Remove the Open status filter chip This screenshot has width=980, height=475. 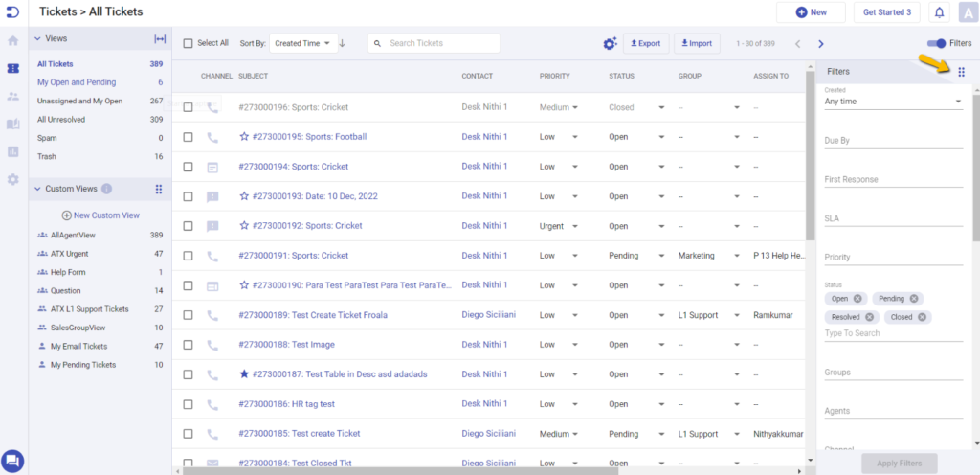pos(857,299)
